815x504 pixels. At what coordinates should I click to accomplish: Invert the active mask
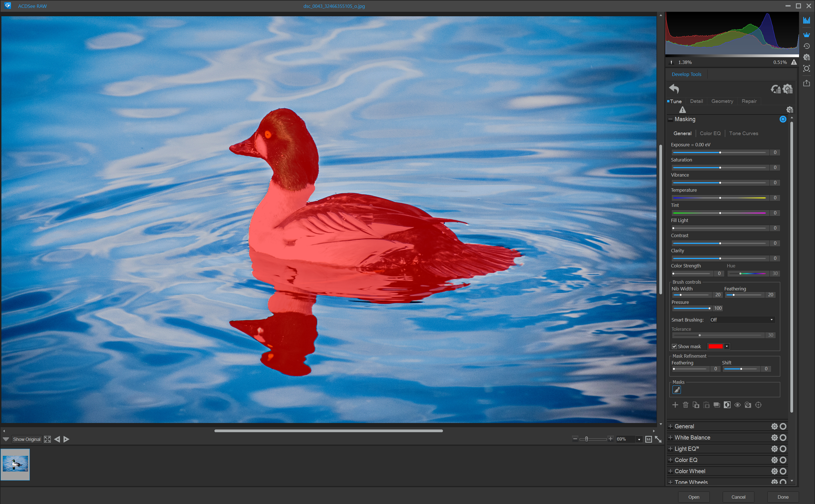point(727,405)
